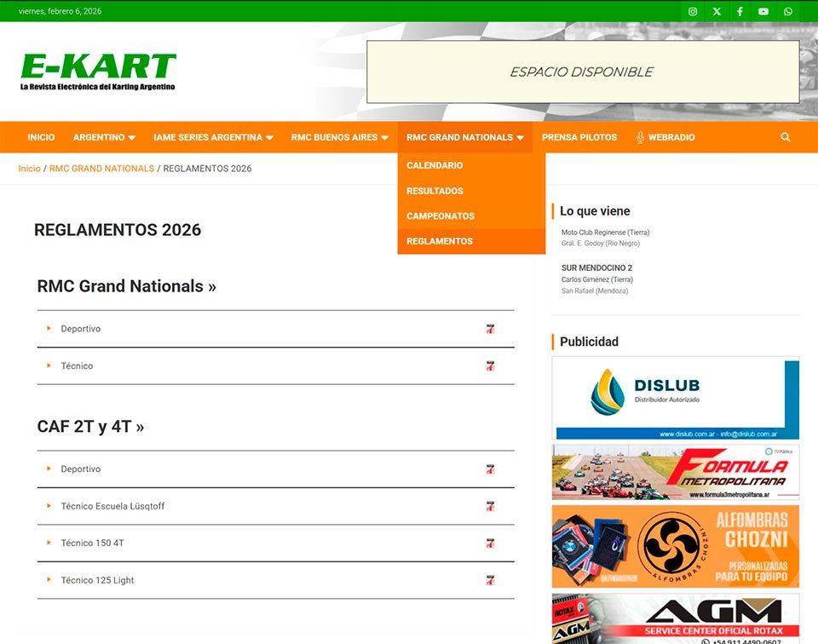Click PDF icon for Técnico Escuela Lüsqtoff

point(490,506)
